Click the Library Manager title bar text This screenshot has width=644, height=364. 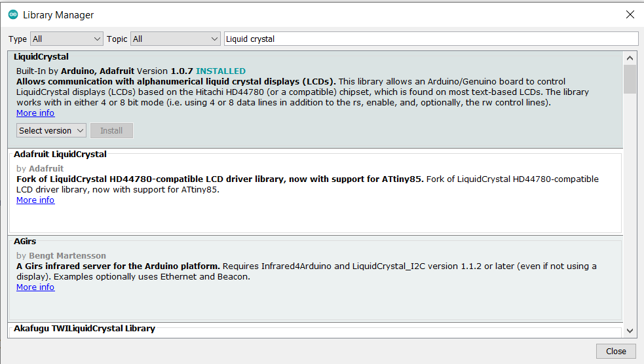[x=58, y=14]
